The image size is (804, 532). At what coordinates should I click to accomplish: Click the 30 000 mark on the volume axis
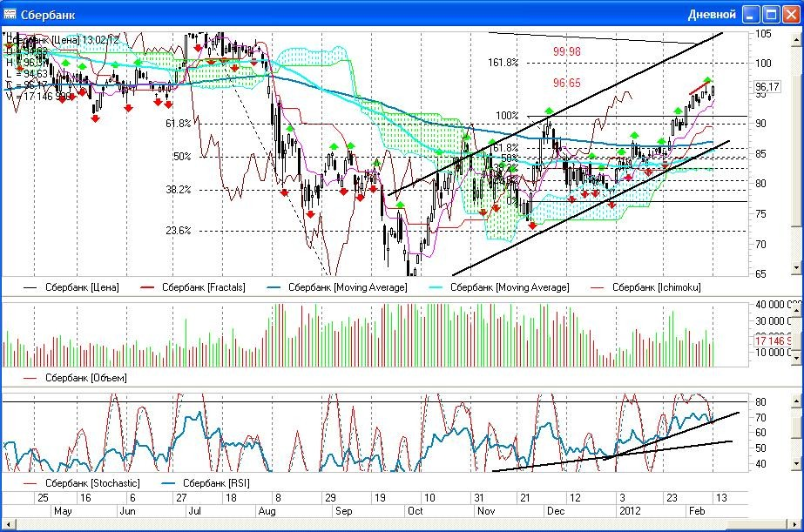pos(772,320)
